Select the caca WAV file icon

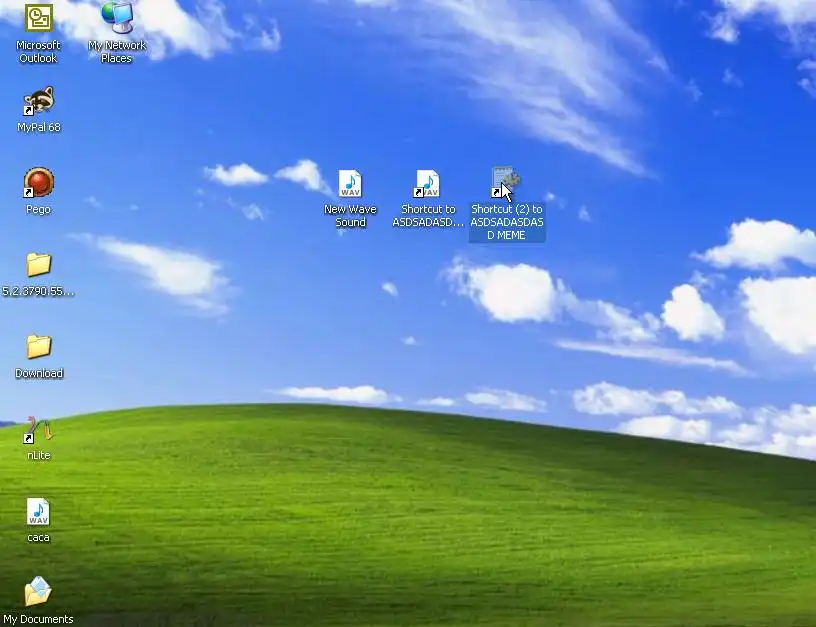38,511
